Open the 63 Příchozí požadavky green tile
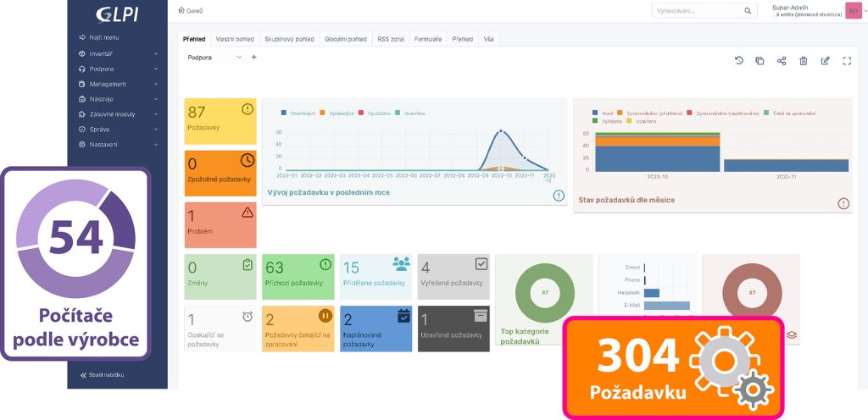 tap(298, 277)
